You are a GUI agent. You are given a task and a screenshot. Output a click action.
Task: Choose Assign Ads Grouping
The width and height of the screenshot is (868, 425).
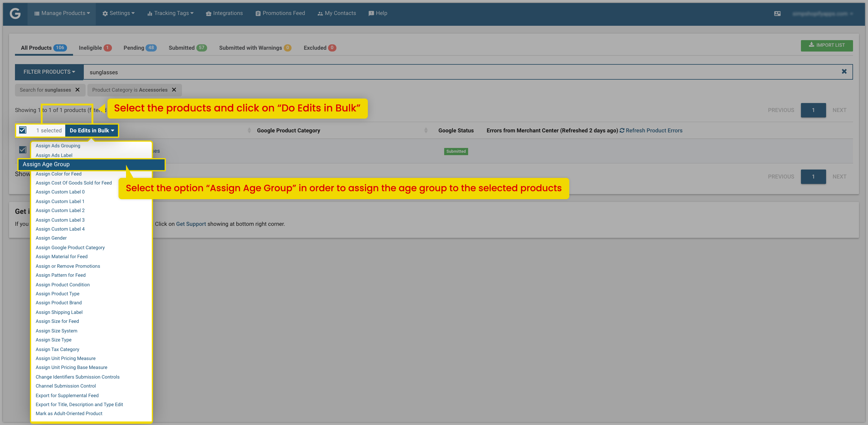(58, 146)
